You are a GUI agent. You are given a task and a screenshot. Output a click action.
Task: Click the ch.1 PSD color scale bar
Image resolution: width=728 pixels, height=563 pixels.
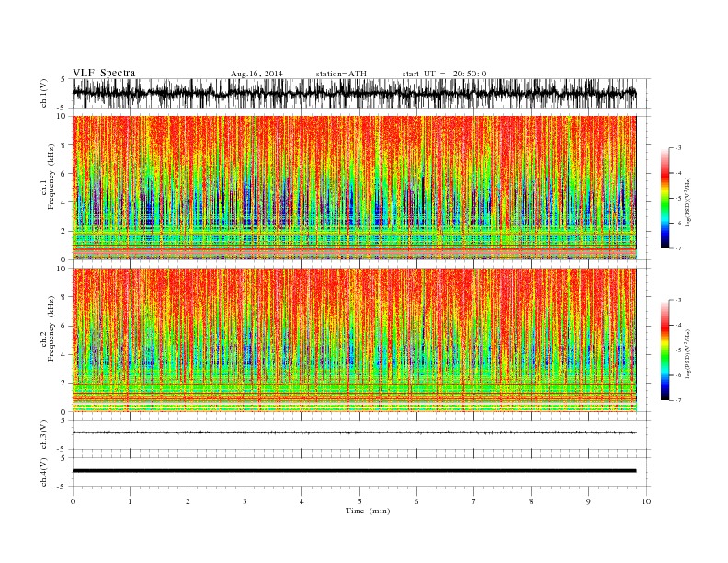point(665,198)
